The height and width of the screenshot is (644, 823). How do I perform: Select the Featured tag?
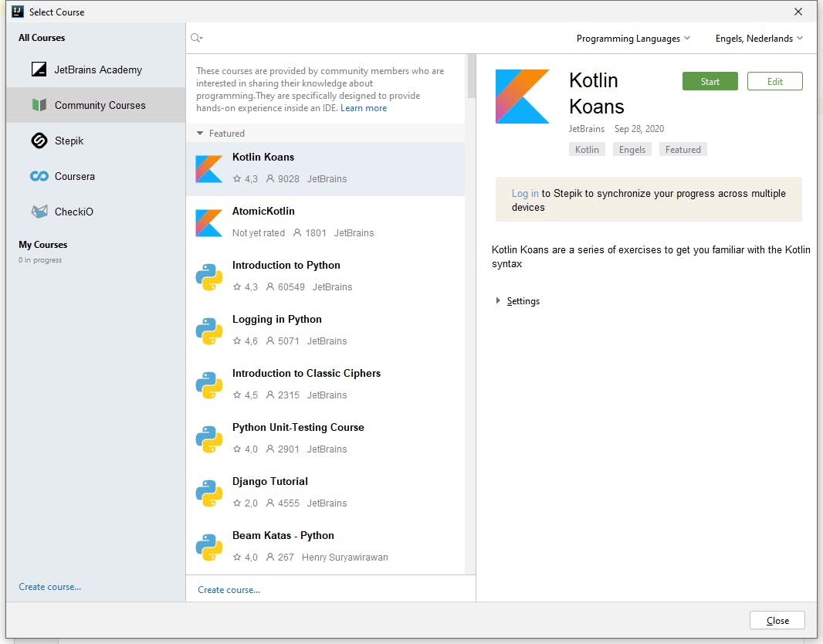click(682, 149)
